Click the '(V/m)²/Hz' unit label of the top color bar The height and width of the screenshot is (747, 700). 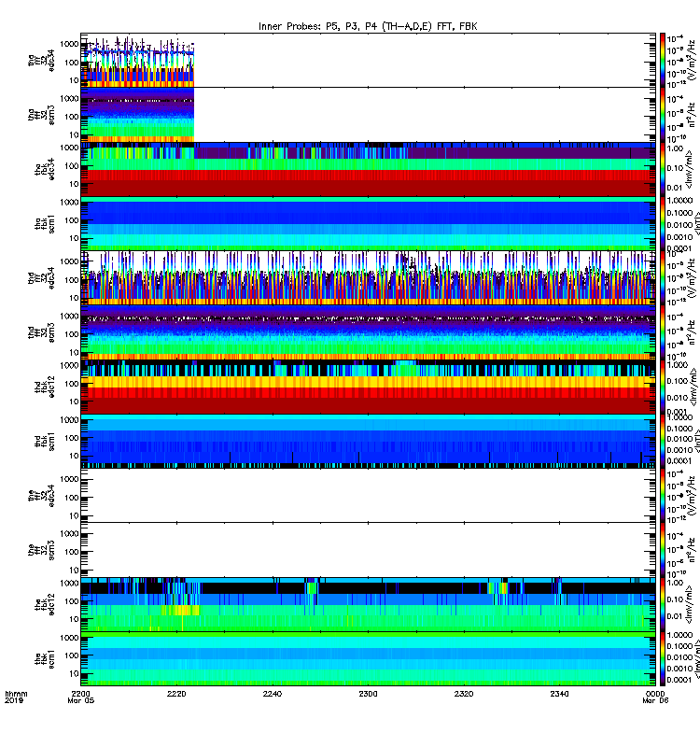pos(693,60)
